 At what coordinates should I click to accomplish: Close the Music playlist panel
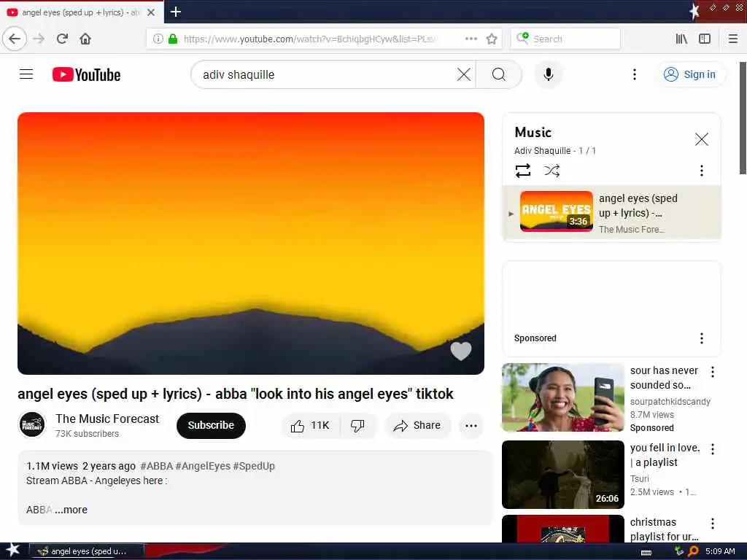click(x=701, y=139)
